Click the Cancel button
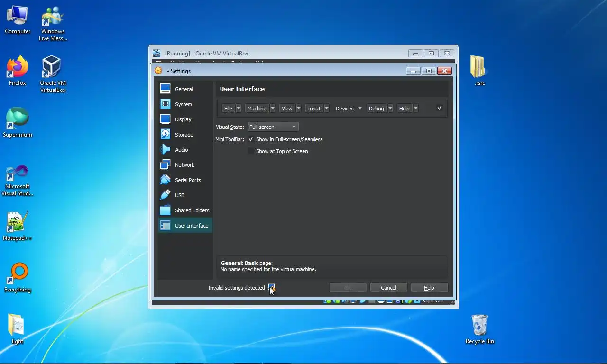The image size is (607, 364). [388, 288]
